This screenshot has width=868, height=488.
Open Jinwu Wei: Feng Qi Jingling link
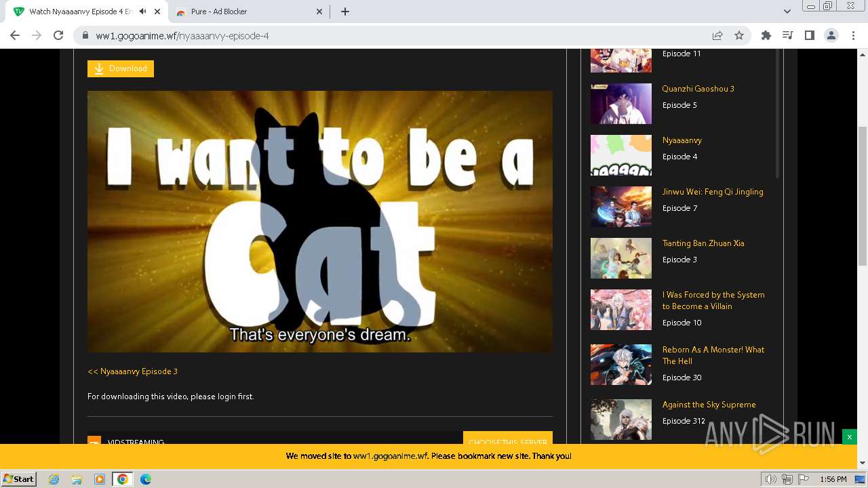(713, 192)
